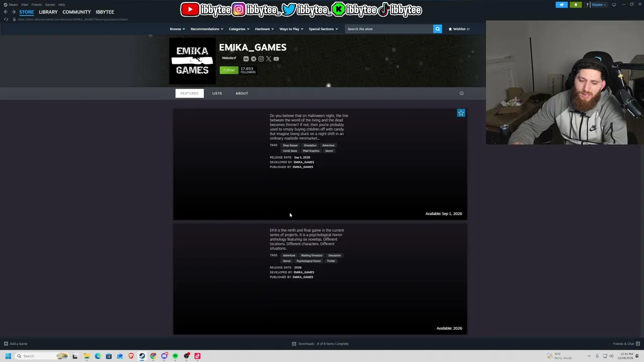Image resolution: width=644 pixels, height=362 pixels.
Task: Open the Downloads status bar
Action: pos(320,344)
